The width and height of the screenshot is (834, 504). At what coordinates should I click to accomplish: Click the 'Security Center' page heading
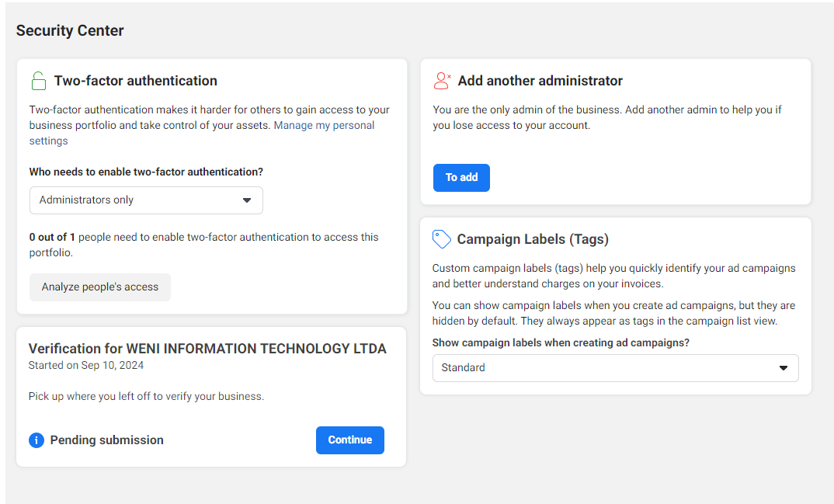point(70,31)
